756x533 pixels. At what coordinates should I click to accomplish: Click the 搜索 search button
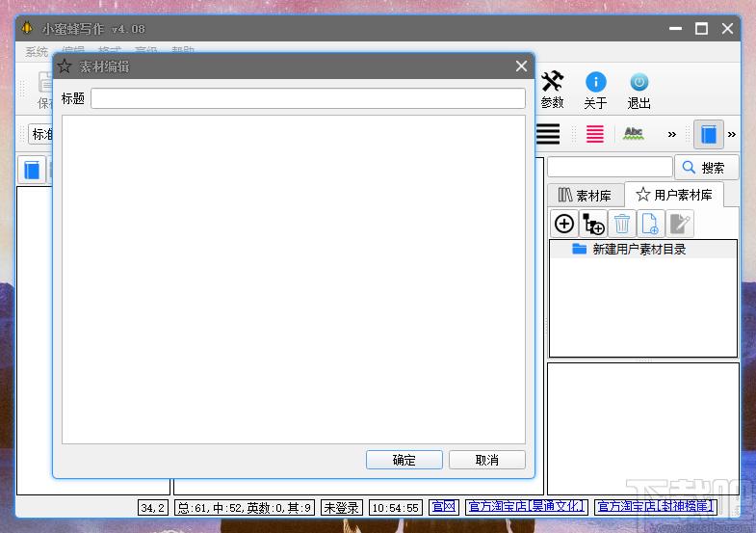tap(706, 167)
